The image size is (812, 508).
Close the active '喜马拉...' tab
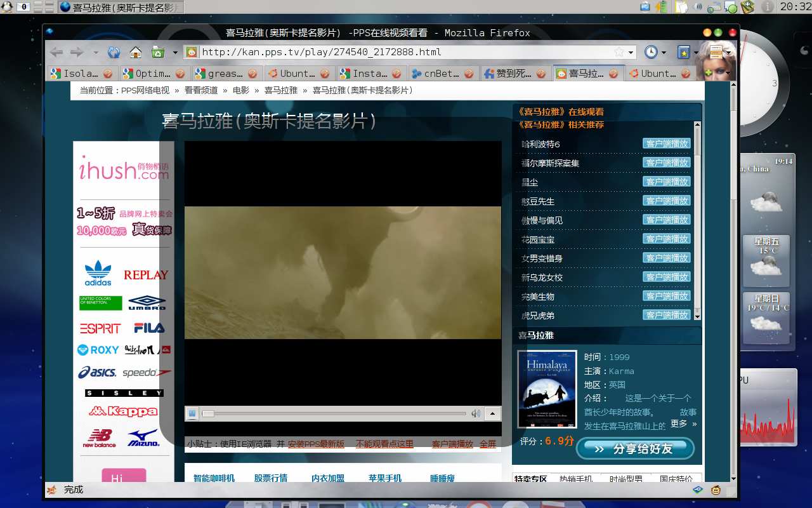point(613,74)
